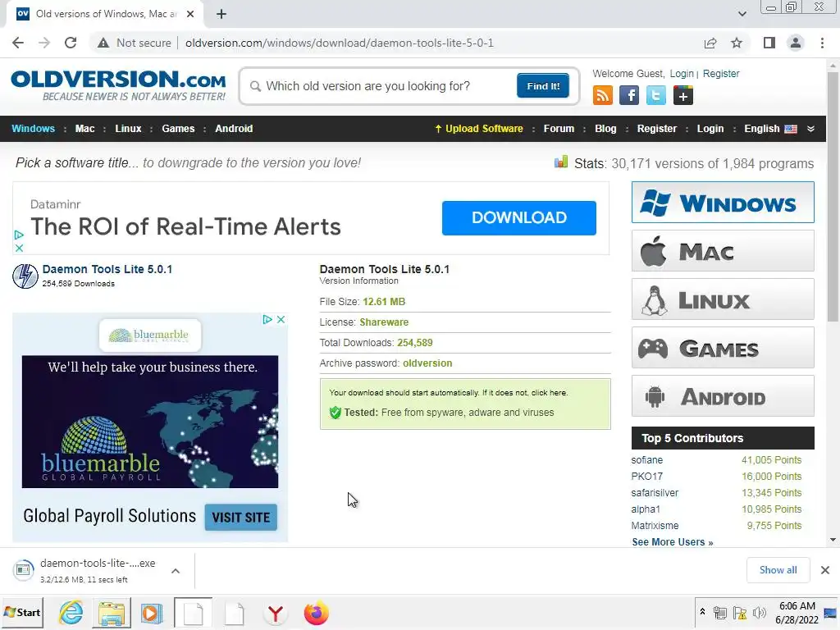
Task: Click the large Windows category button
Action: point(723,203)
